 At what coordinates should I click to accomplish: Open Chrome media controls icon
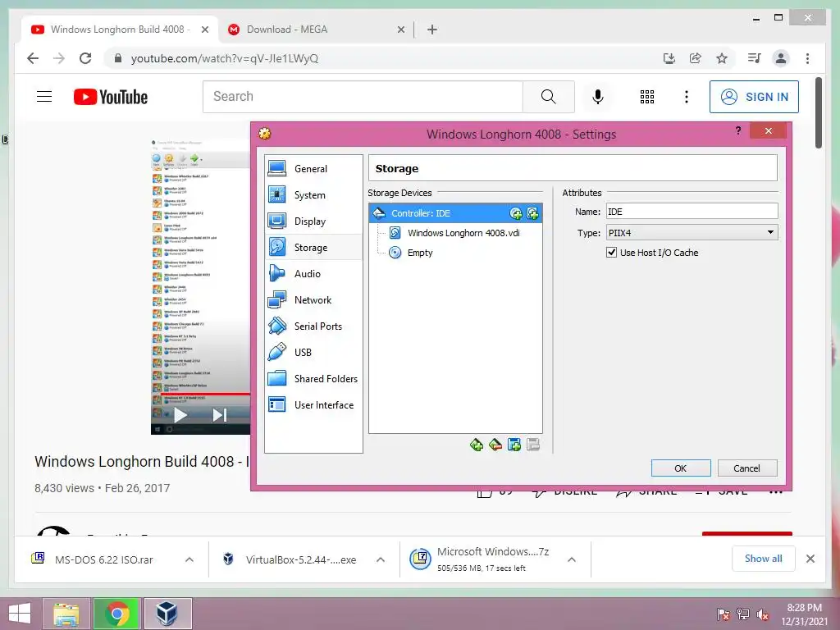(755, 58)
